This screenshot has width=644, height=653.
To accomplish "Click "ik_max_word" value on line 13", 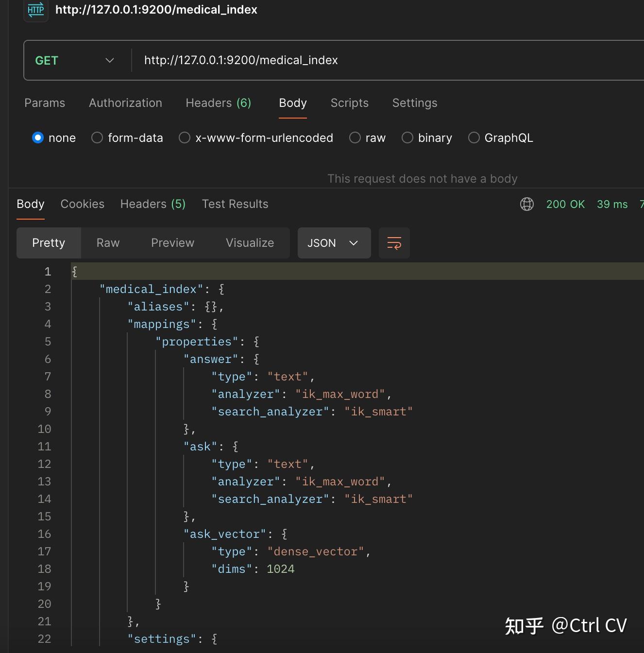I will pyautogui.click(x=340, y=481).
